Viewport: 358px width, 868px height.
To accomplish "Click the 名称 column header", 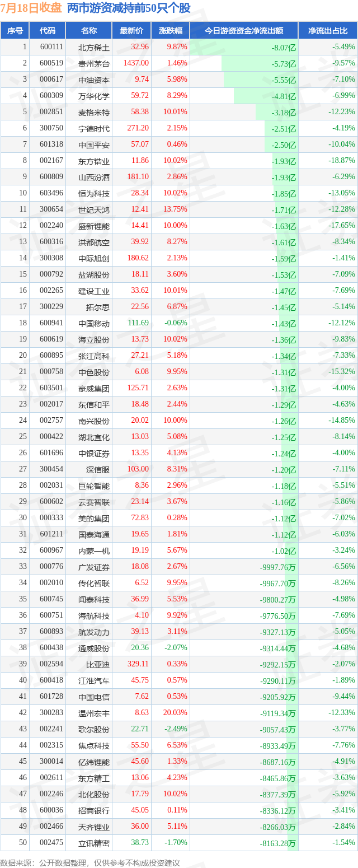I will (89, 31).
